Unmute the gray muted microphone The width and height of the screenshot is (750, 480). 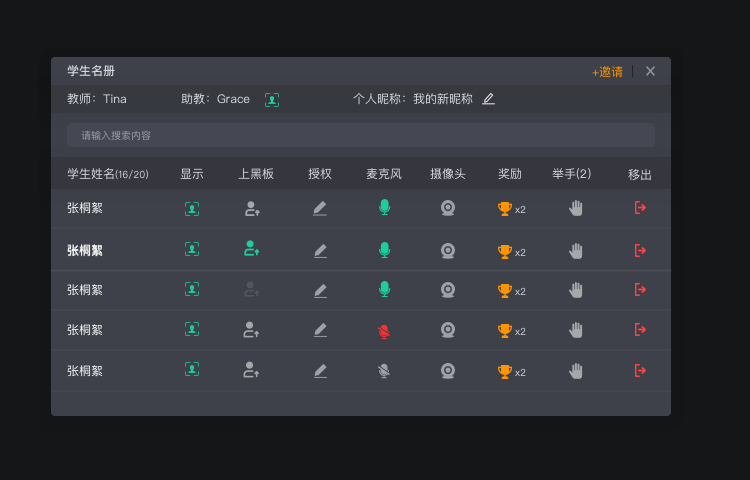(x=384, y=371)
